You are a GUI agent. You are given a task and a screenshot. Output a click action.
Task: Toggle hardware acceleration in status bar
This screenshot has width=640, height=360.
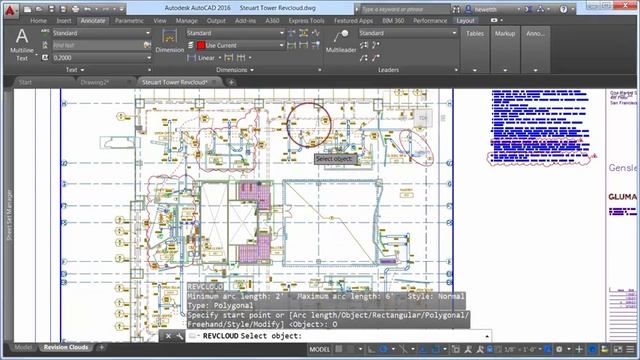tap(592, 349)
